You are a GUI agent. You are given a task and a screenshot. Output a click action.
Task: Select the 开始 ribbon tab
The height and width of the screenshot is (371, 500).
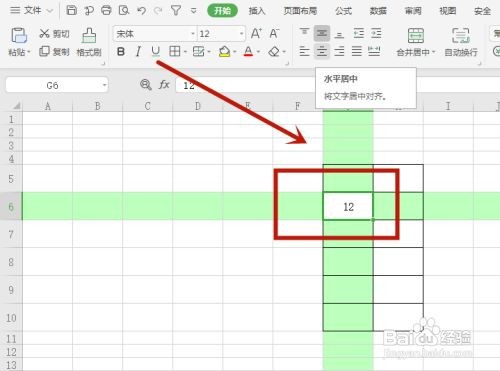(x=222, y=11)
